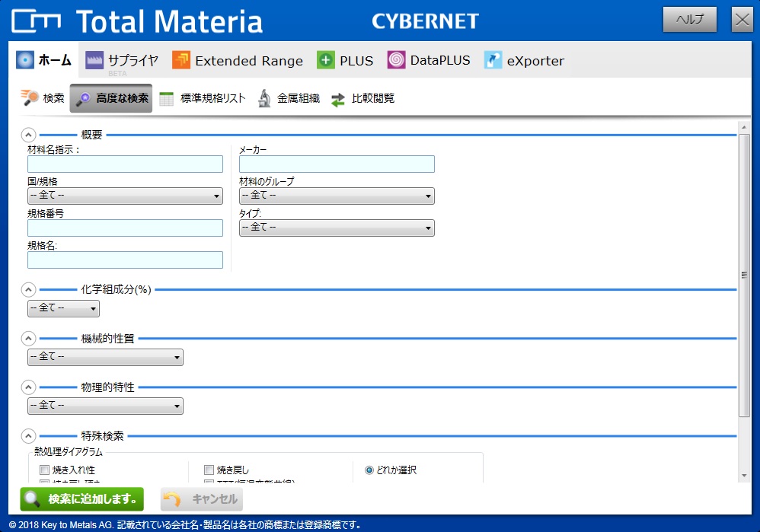This screenshot has width=760, height=532.
Task: Collapse the 化学組成分(%) section
Action: pyautogui.click(x=29, y=290)
